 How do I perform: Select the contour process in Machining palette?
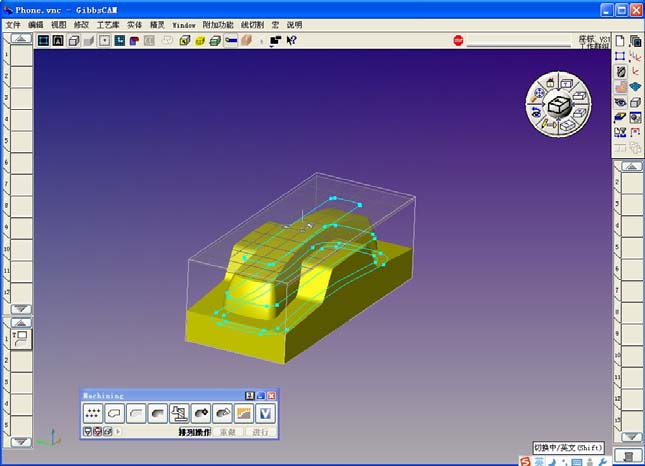click(114, 413)
